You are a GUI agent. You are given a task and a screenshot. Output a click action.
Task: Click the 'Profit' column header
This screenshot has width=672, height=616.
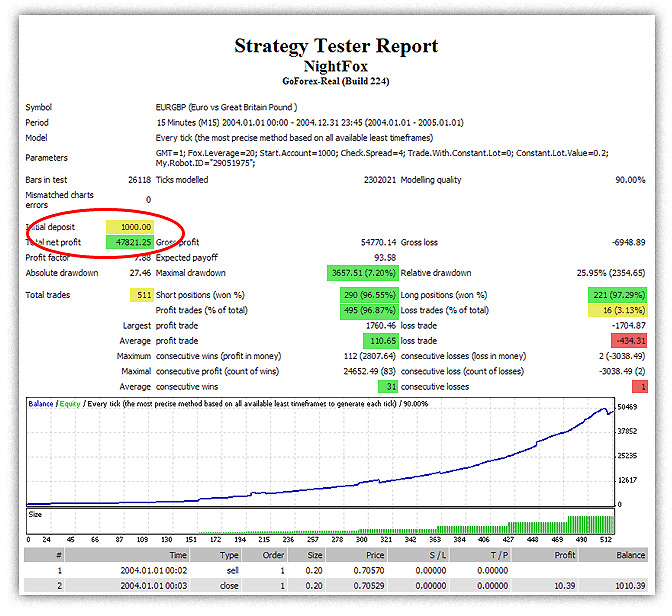pos(545,555)
